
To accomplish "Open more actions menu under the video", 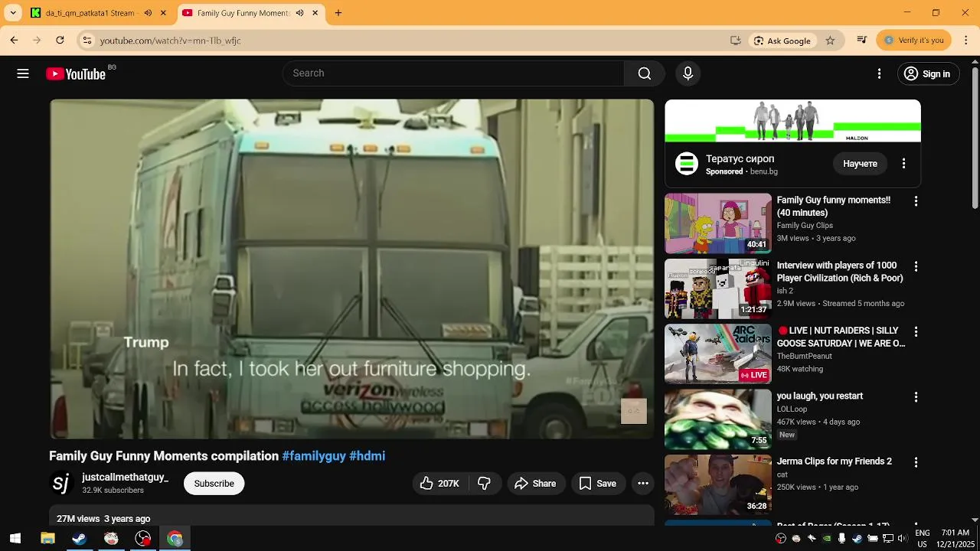I will point(643,483).
